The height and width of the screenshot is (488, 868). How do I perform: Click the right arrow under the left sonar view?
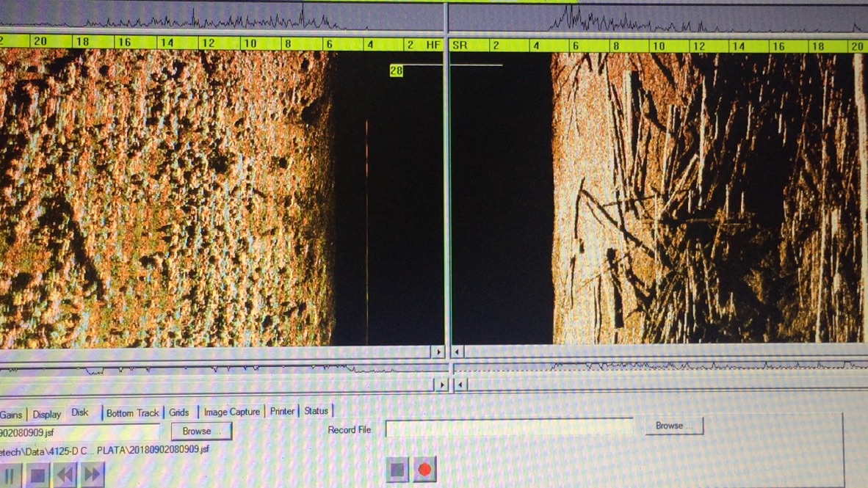click(x=438, y=352)
